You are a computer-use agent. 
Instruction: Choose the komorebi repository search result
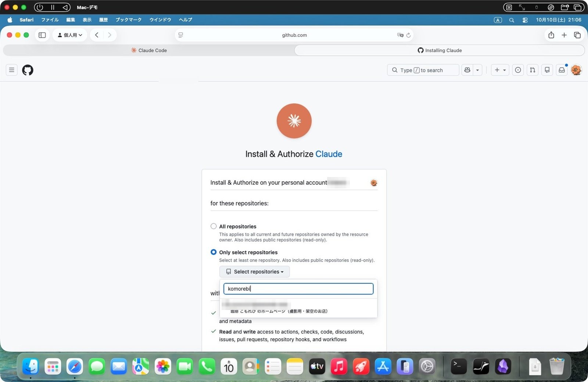tap(298, 308)
